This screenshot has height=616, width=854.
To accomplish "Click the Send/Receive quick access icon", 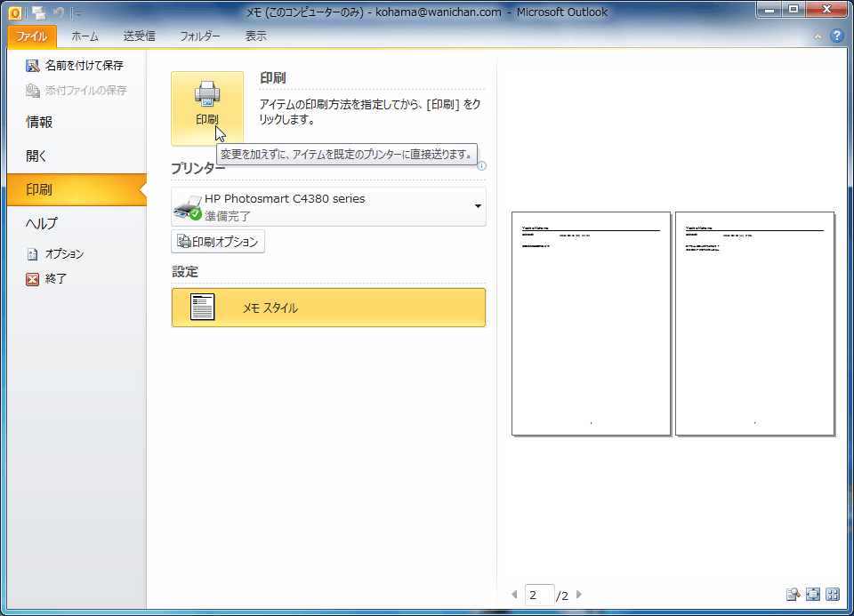I will (38, 12).
